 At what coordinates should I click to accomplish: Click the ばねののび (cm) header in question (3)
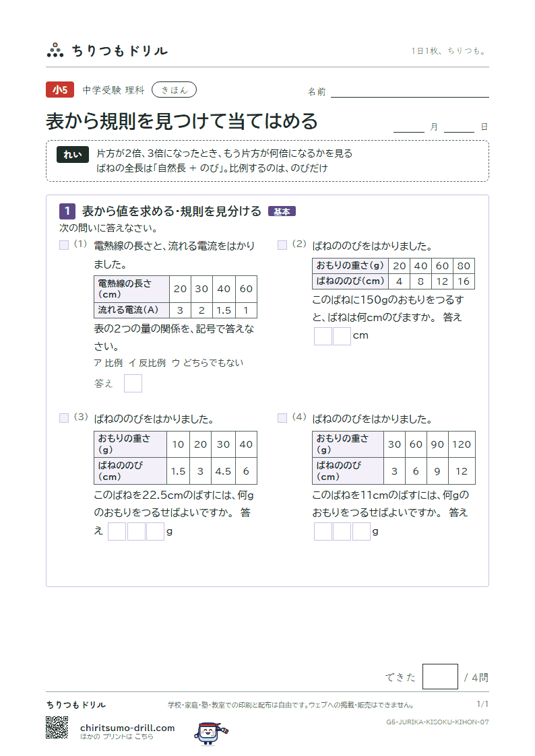pyautogui.click(x=130, y=471)
